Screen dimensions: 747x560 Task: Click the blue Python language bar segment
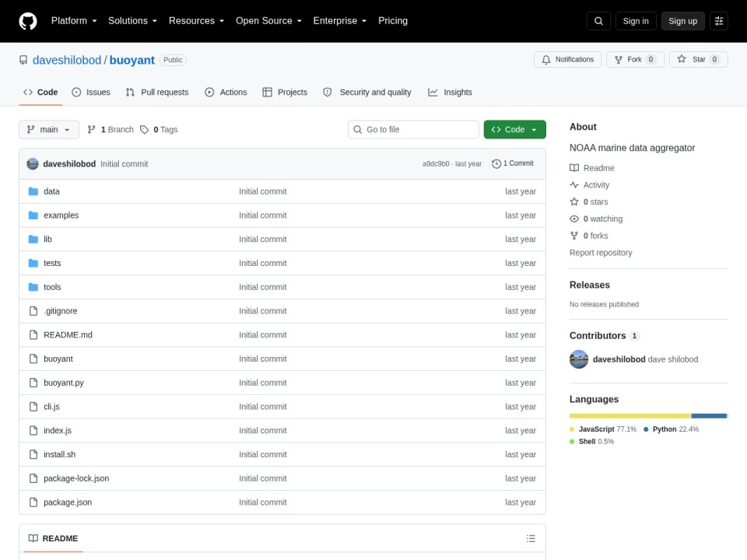709,416
